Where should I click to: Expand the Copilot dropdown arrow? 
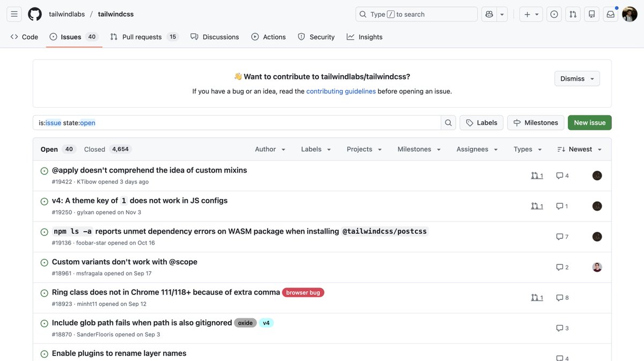(502, 14)
